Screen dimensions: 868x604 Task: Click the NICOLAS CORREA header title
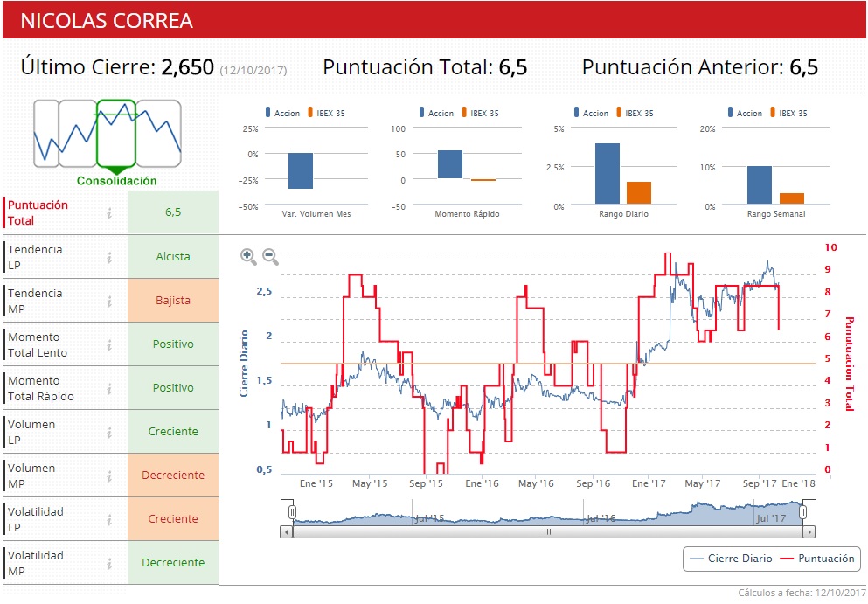107,21
